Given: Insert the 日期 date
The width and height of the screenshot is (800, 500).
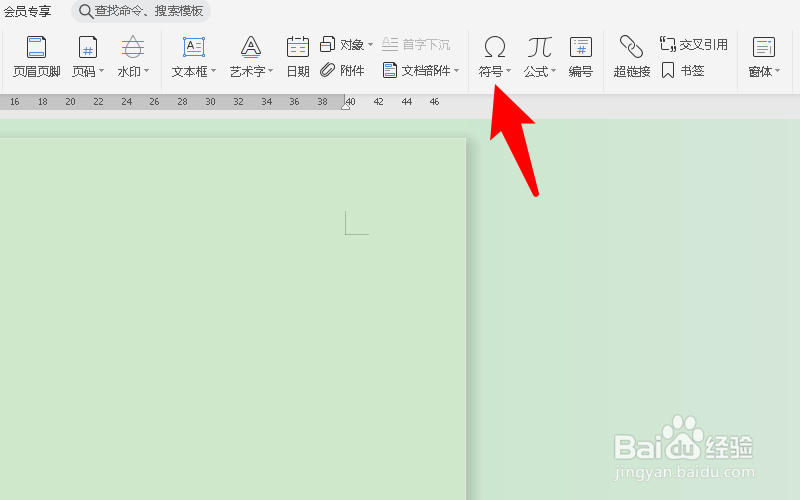Looking at the screenshot, I should tap(298, 56).
